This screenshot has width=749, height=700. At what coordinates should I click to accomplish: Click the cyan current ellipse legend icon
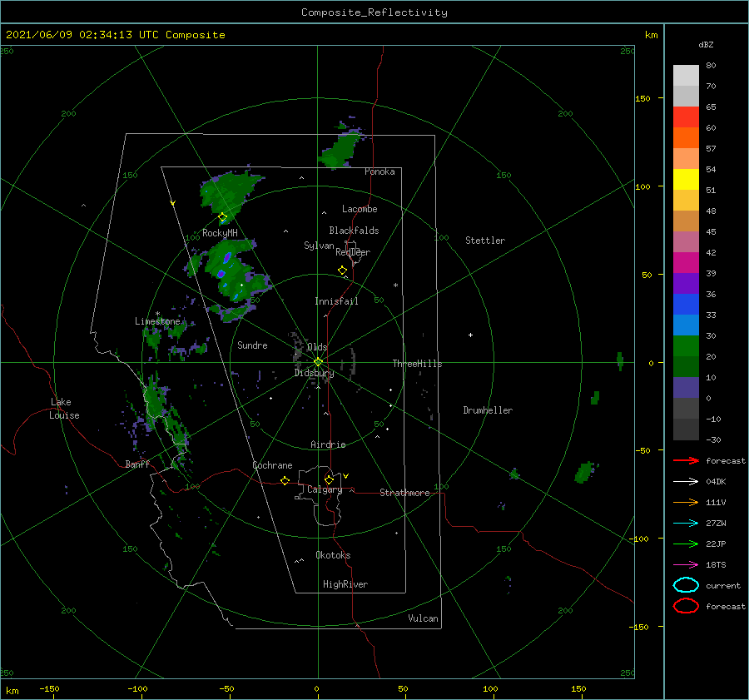[686, 585]
